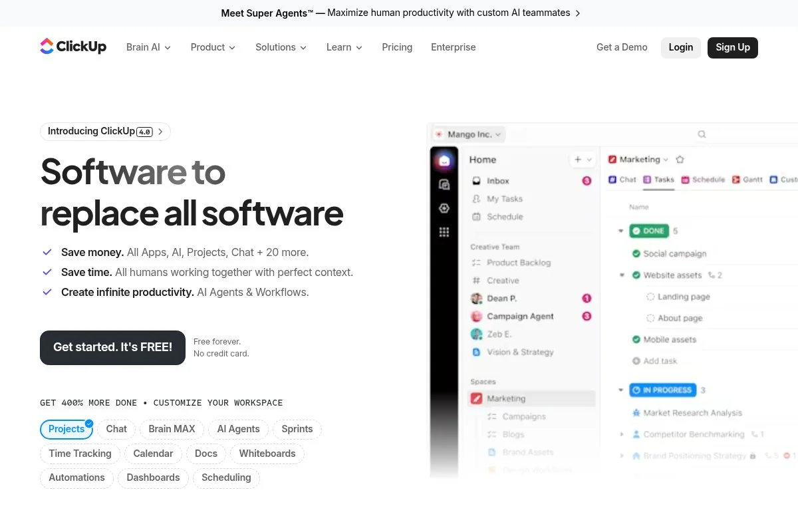Click the ClickUp logo in the navbar
The width and height of the screenshot is (798, 532).
click(73, 47)
